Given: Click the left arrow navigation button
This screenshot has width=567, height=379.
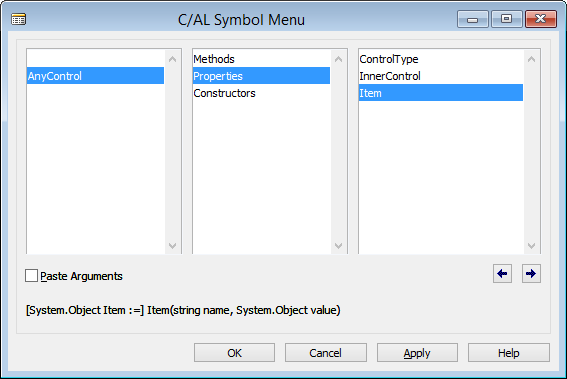Looking at the screenshot, I should coord(502,273).
